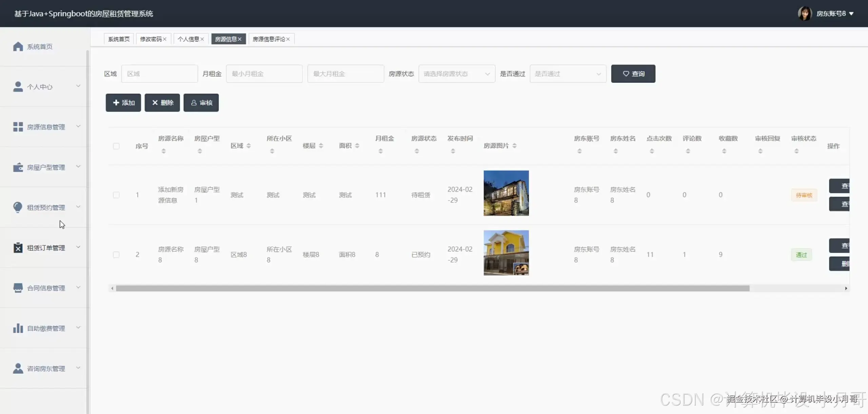Click the 房屋户型管理 wallet icon
The height and width of the screenshot is (414, 868).
18,167
